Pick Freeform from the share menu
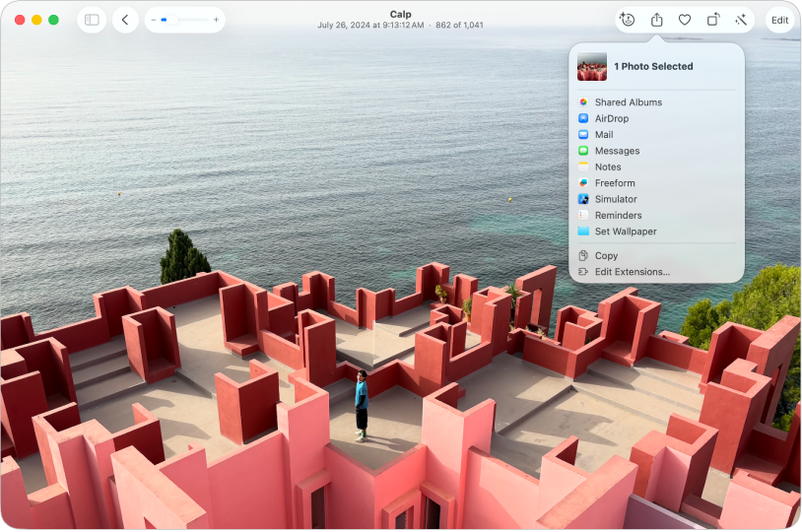 point(615,183)
